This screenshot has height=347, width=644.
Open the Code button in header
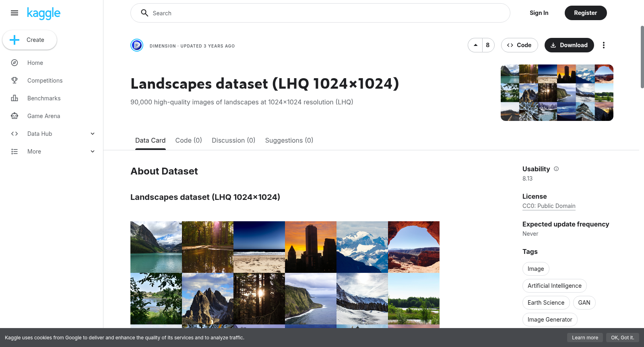tap(519, 45)
